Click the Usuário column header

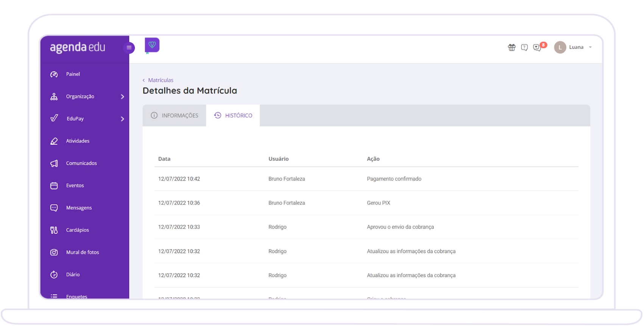click(279, 159)
